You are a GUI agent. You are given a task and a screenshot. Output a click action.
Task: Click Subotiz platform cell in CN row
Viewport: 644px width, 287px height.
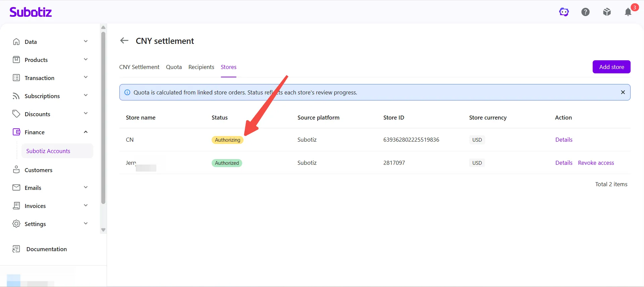click(x=307, y=140)
